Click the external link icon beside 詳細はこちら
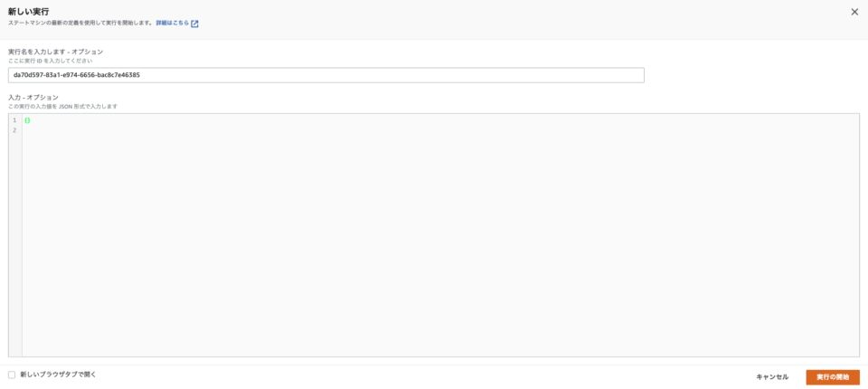Viewport: 868px width, 389px height. click(194, 24)
